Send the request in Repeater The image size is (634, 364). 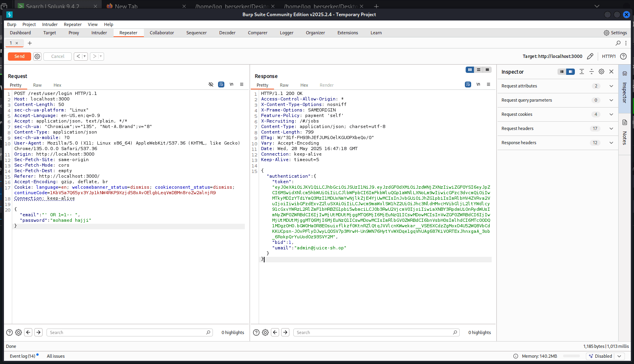pyautogui.click(x=19, y=56)
